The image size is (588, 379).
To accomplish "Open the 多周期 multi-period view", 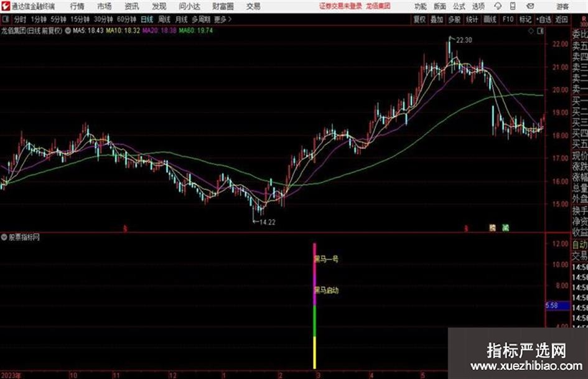I will click(201, 19).
